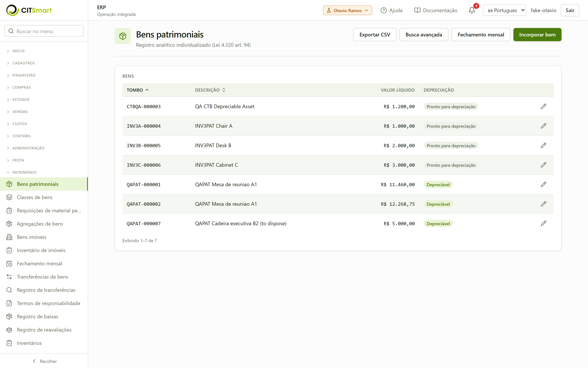Click the fake-otavio username
Screen dimensions: 588x368
click(543, 10)
